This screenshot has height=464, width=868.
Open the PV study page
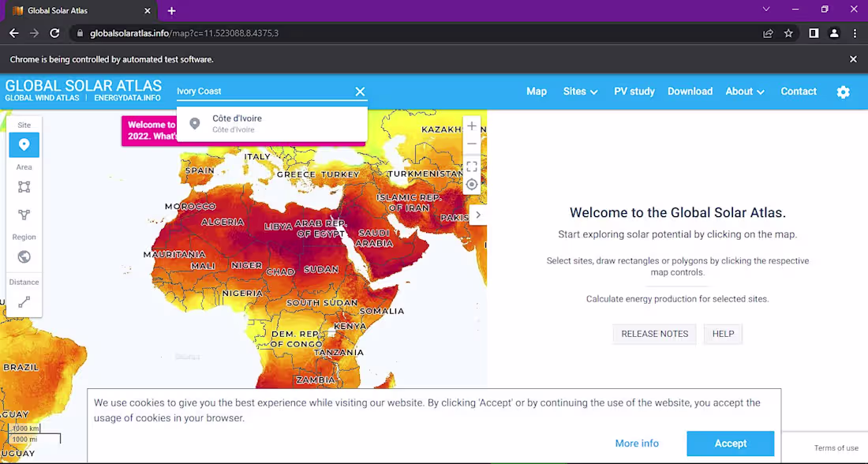(x=634, y=92)
